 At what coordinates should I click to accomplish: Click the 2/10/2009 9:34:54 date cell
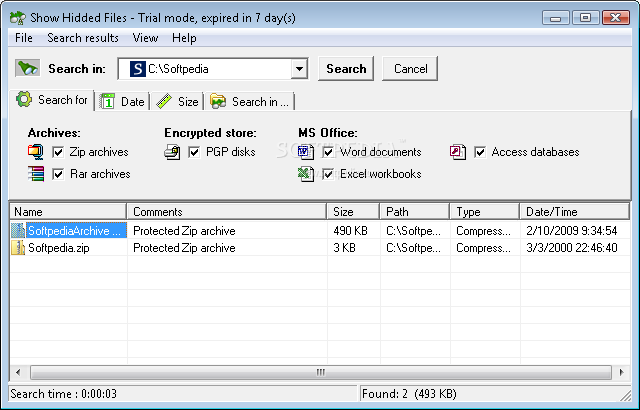pos(571,231)
